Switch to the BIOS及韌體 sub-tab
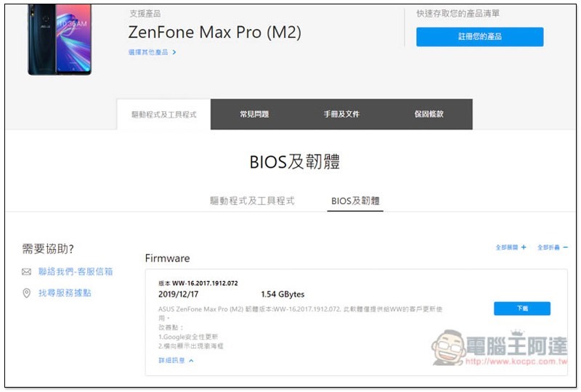 coord(355,201)
